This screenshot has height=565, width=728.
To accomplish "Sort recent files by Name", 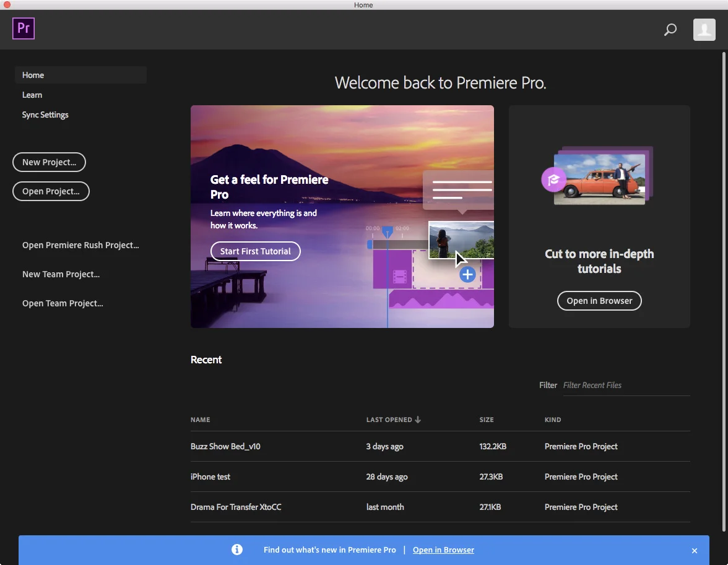I will tap(200, 420).
